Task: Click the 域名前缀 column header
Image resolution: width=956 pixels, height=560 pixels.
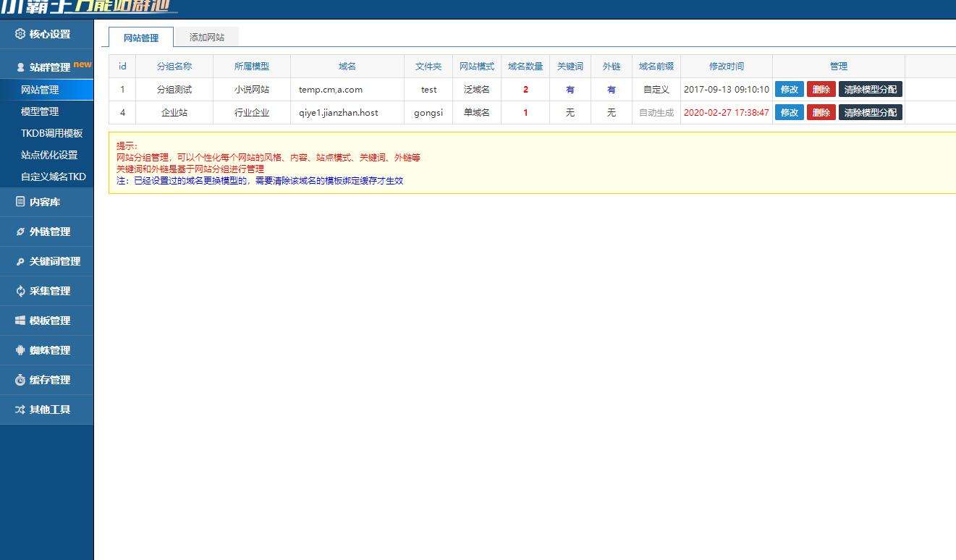Action: (656, 66)
